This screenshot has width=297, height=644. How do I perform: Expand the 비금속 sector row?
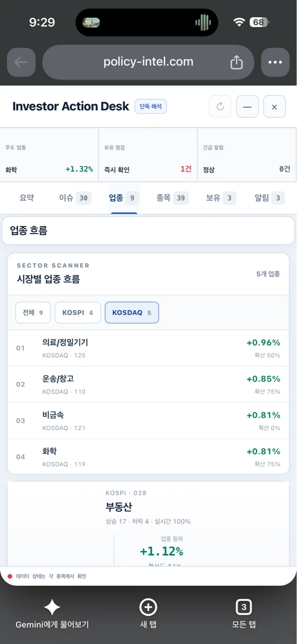coord(148,421)
